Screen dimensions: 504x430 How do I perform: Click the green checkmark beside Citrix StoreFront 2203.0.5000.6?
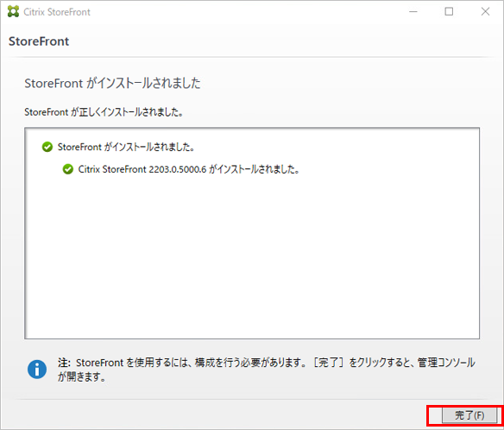coord(68,169)
